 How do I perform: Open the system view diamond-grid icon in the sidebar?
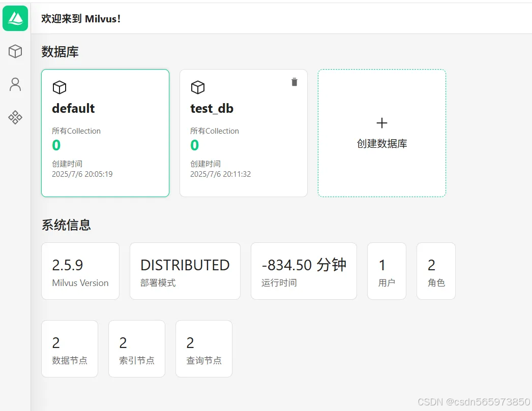pos(15,117)
